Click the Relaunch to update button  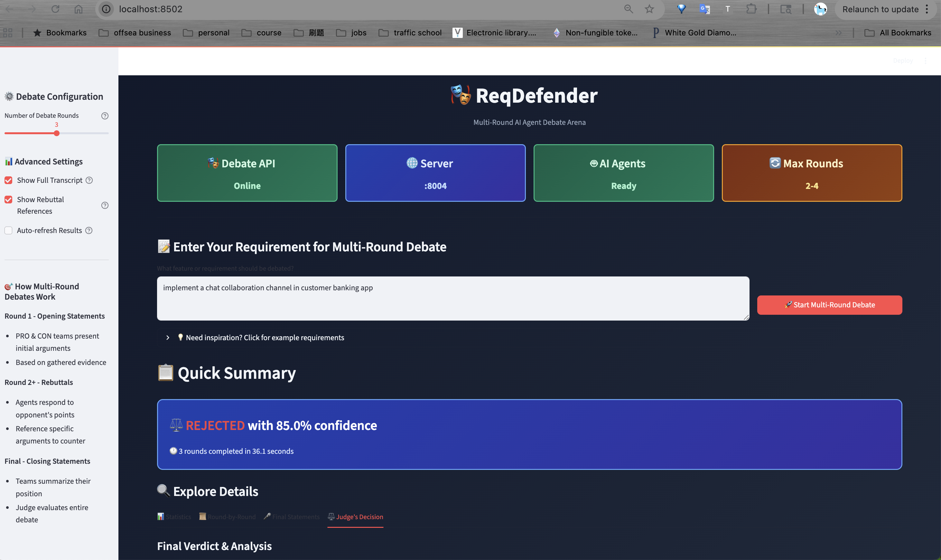pos(880,9)
